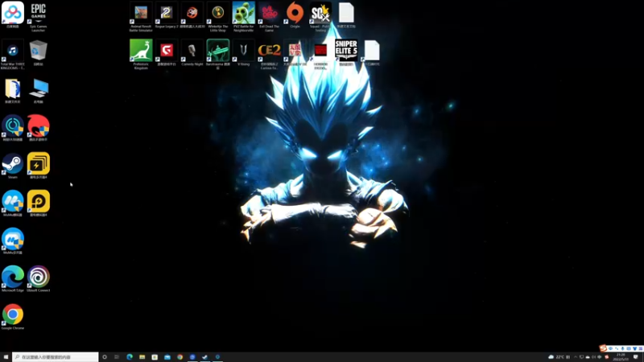Open the MuMu multi-instance icon above Edge

coord(13,241)
